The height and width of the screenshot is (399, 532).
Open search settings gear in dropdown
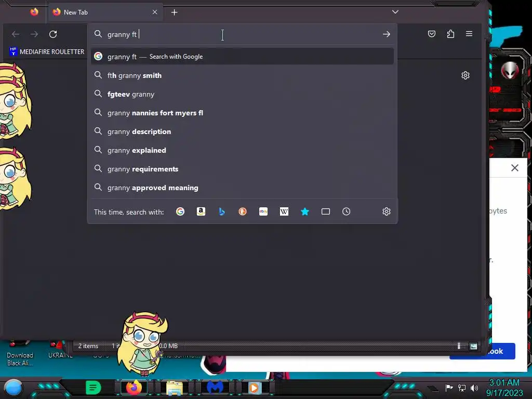[x=387, y=212]
